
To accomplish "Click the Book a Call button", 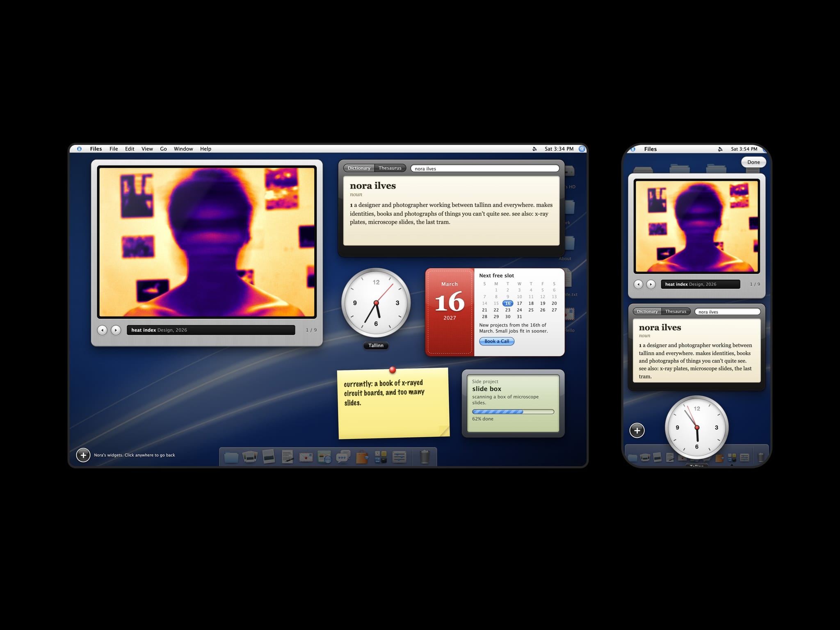I will pos(497,341).
